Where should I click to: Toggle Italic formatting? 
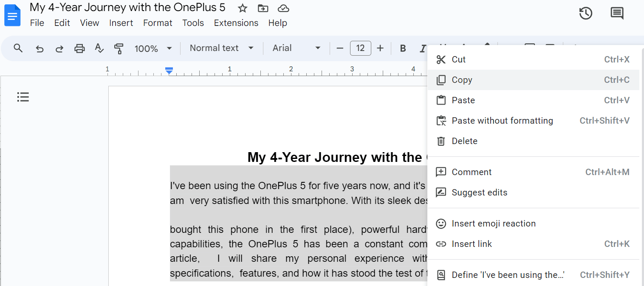pos(422,48)
